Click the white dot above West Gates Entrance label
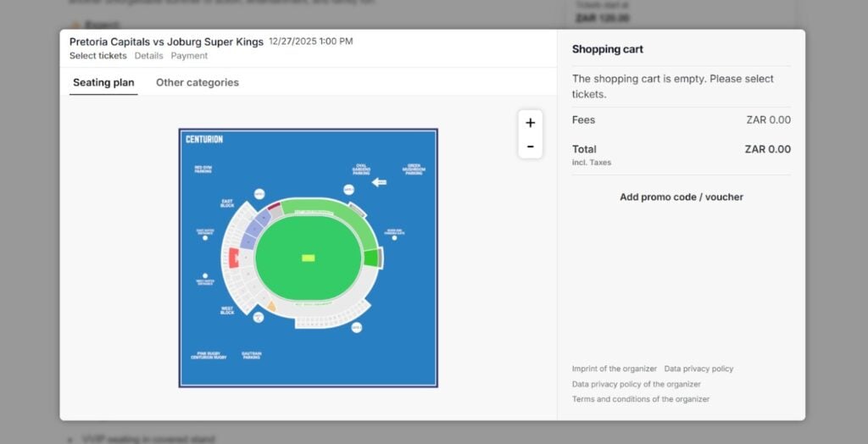 [205, 275]
